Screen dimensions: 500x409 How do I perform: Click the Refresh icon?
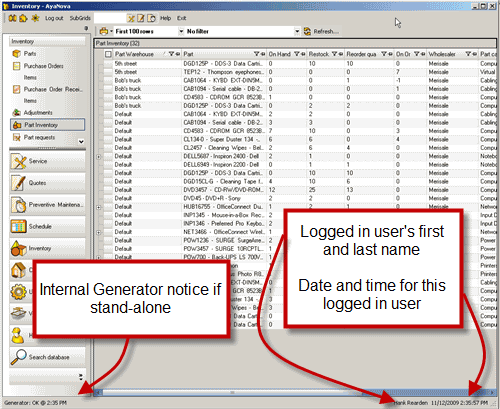307,31
